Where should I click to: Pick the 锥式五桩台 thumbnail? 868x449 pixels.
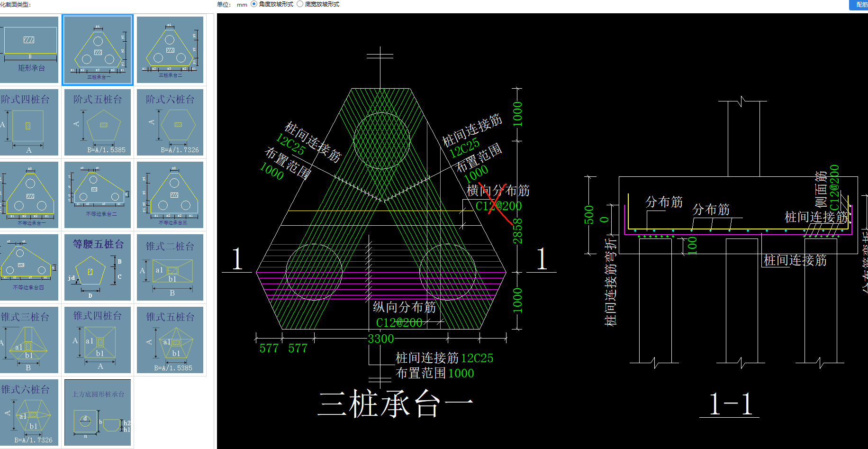coord(170,340)
